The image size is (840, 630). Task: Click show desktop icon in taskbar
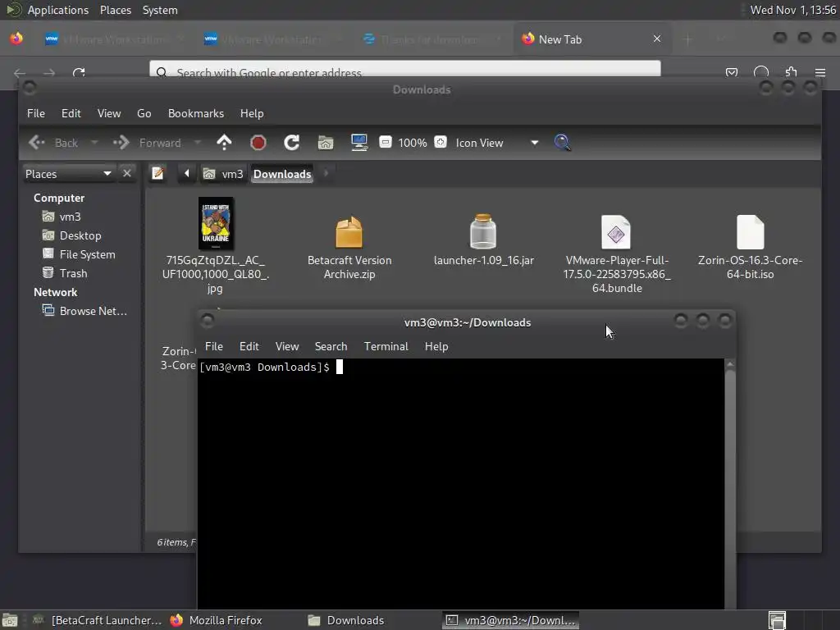[x=10, y=620]
